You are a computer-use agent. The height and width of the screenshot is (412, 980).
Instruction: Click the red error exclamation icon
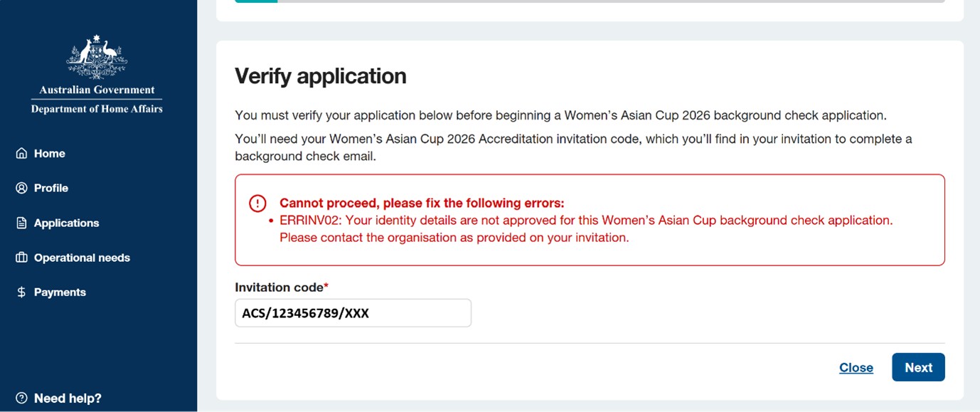(x=257, y=204)
